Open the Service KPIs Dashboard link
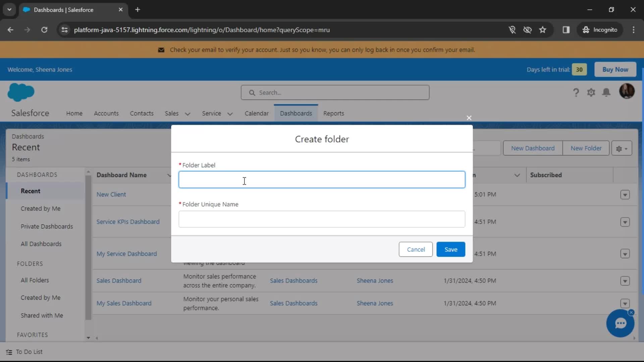644x362 pixels. pos(128,222)
